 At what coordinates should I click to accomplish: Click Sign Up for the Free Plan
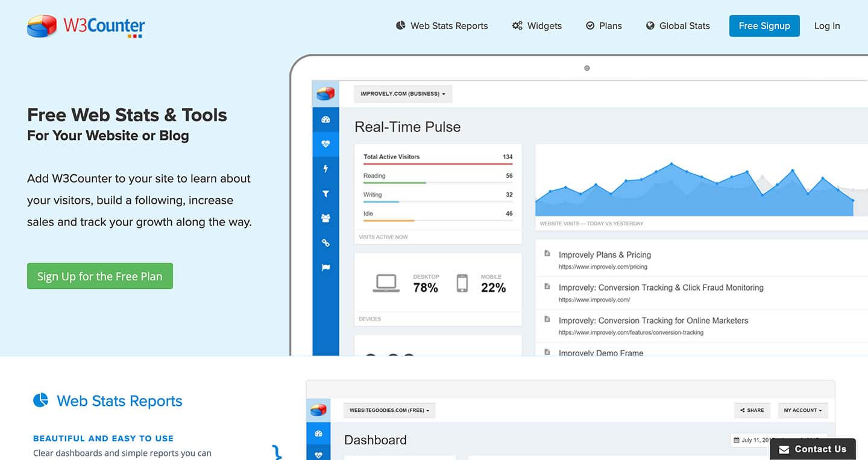pos(100,276)
